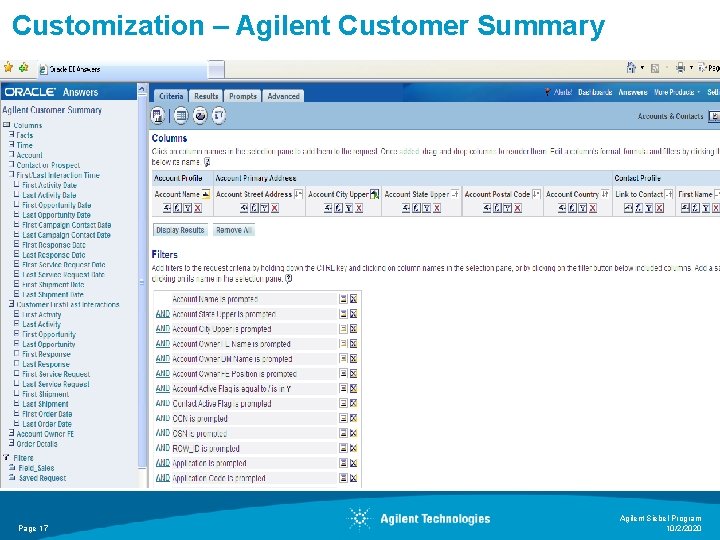The image size is (720, 540).
Task: Click the help icon in Columns description
Action: coord(207,162)
